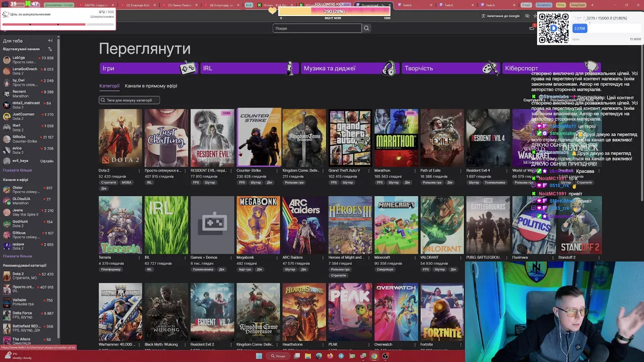Click the Games + Demos placeholder cover
This screenshot has width=644, height=362.
click(212, 225)
